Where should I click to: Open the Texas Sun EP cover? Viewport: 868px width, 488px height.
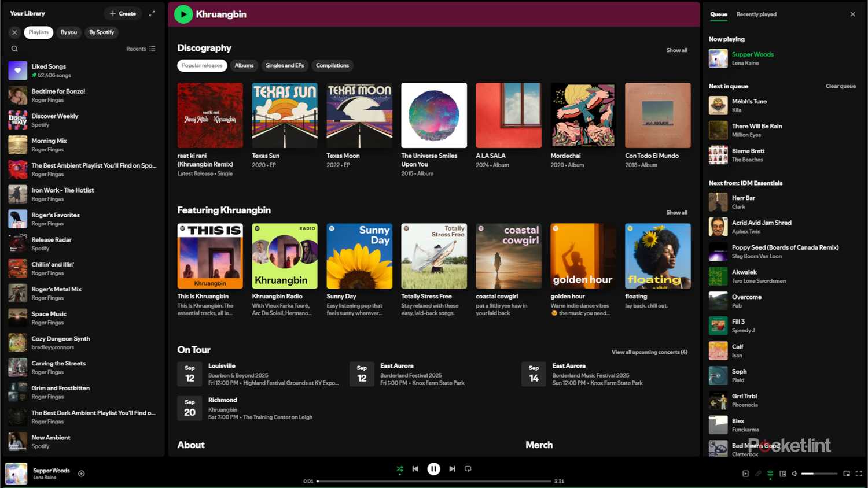[285, 115]
